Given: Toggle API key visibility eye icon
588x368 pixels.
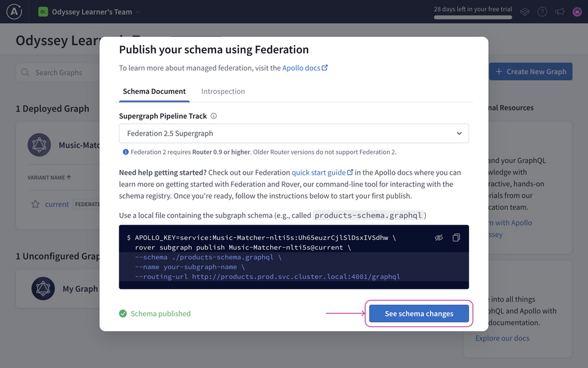Looking at the screenshot, I should pyautogui.click(x=439, y=238).
